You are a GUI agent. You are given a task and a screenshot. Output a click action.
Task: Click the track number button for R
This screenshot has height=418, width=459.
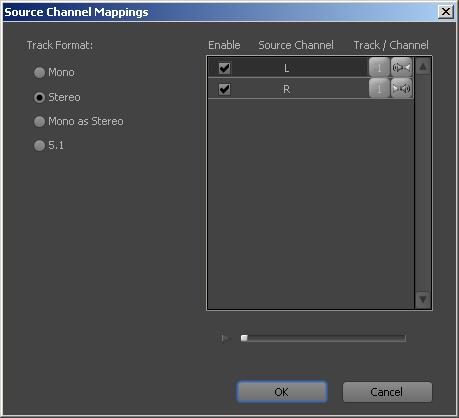click(x=379, y=88)
